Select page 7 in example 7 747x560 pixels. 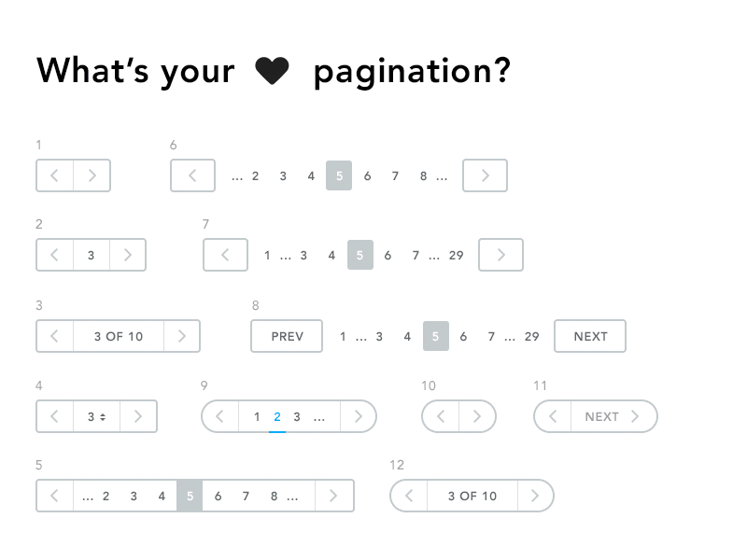click(415, 255)
